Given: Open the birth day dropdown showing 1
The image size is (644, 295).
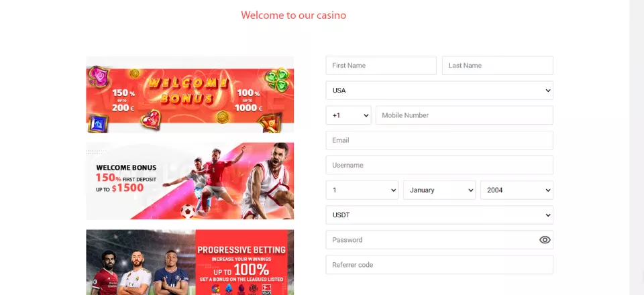Looking at the screenshot, I should 362,190.
